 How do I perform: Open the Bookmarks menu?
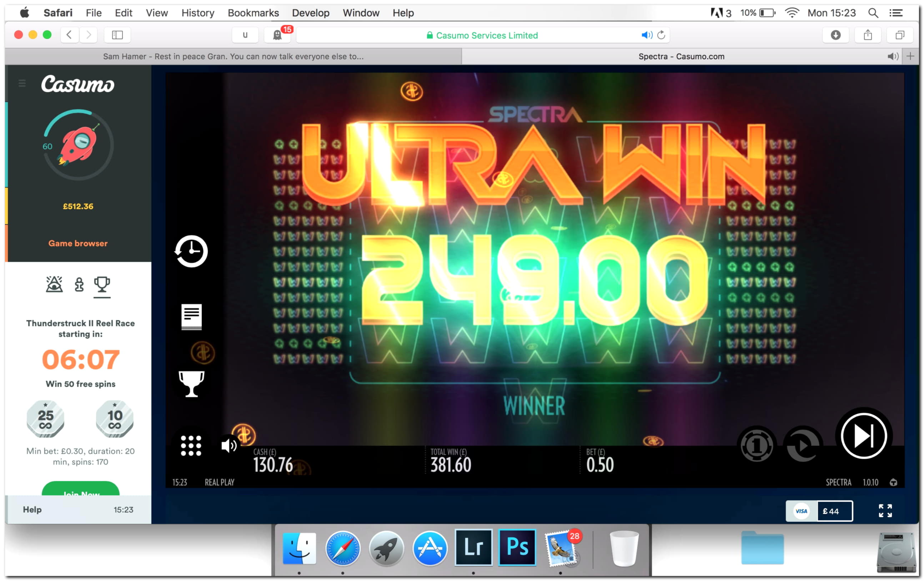click(x=253, y=12)
